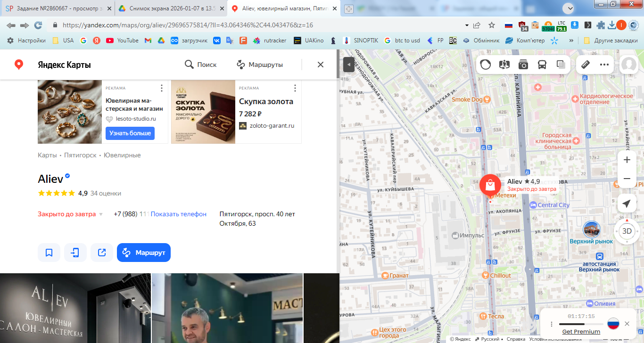This screenshot has width=644, height=343.
Task: Click the address bar URL
Action: click(188, 25)
